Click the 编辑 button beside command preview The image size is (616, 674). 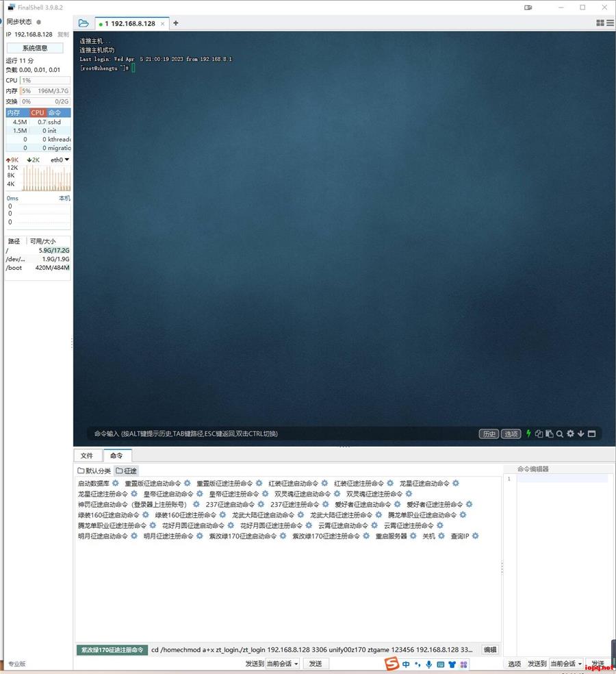[490, 650]
